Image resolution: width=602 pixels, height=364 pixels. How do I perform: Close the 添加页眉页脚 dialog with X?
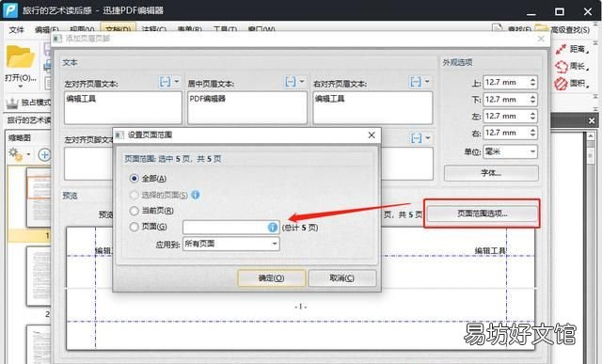541,39
